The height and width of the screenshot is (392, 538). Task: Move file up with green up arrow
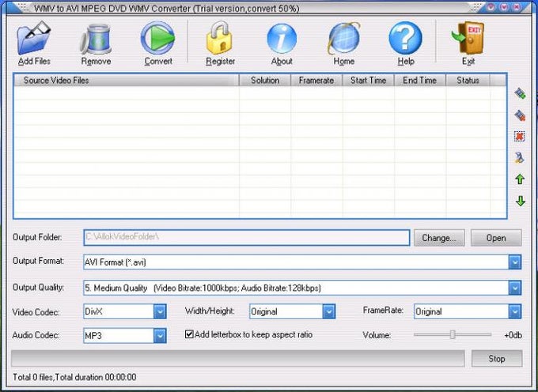[520, 179]
